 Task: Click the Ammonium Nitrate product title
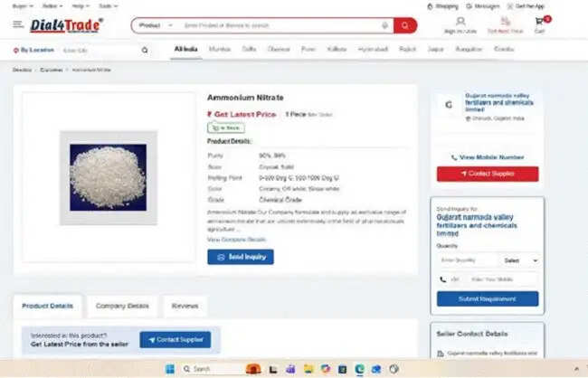245,98
